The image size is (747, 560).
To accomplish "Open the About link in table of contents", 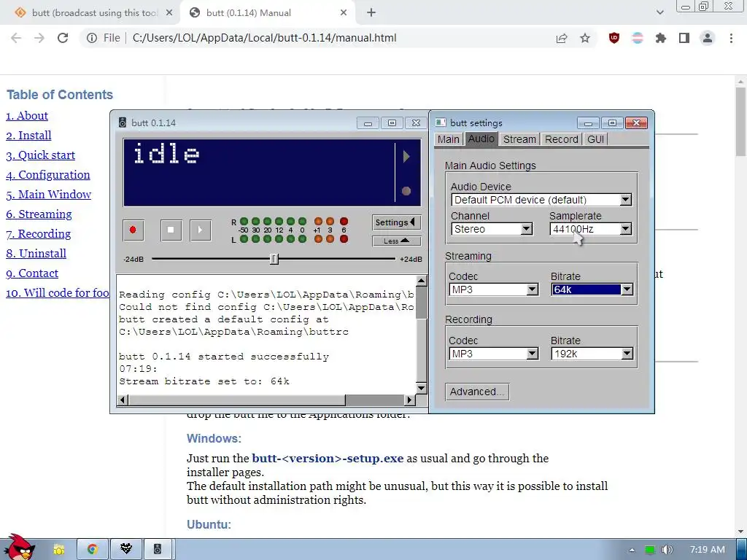I will [x=27, y=116].
